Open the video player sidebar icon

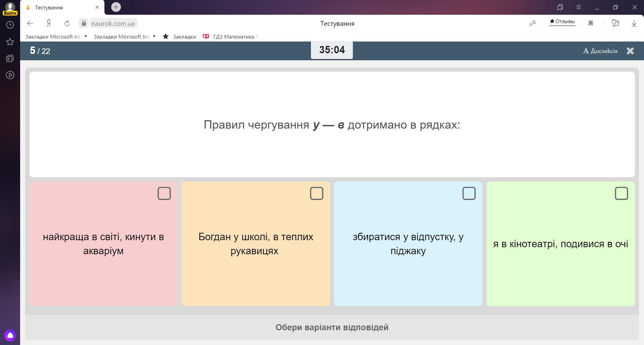(x=10, y=75)
